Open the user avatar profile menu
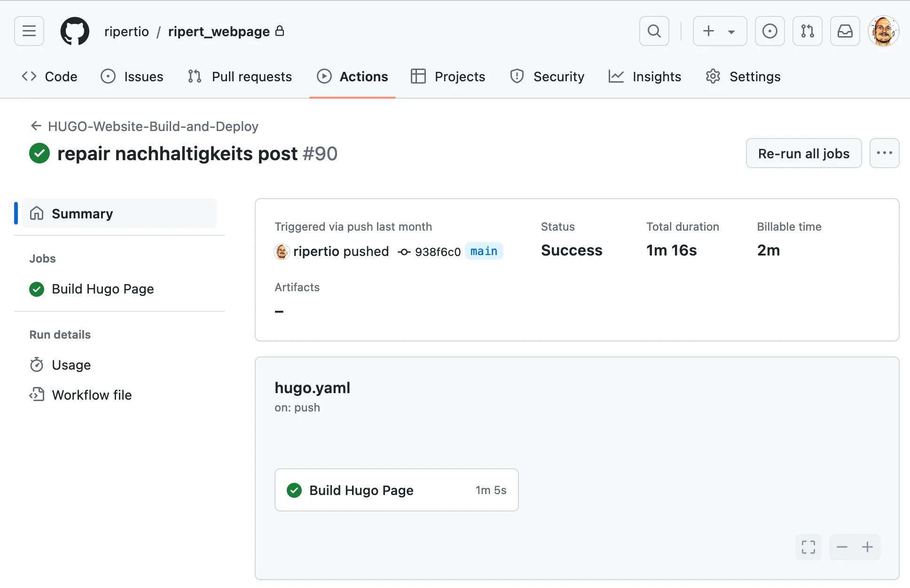Viewport: 910px width, 588px height. point(883,31)
